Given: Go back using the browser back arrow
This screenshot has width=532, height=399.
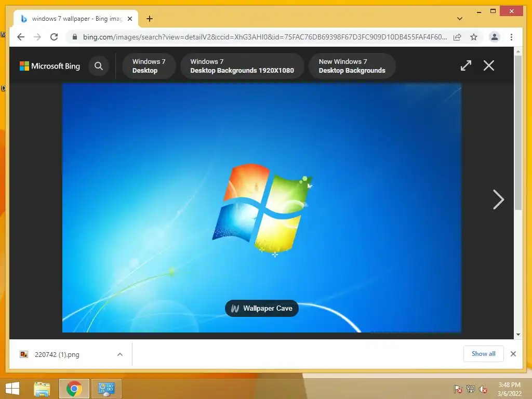Looking at the screenshot, I should (21, 37).
